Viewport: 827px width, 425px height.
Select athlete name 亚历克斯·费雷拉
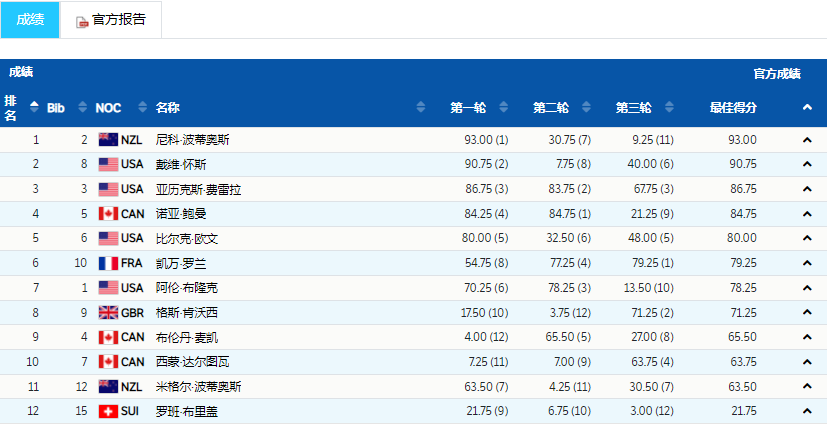pyautogui.click(x=198, y=189)
